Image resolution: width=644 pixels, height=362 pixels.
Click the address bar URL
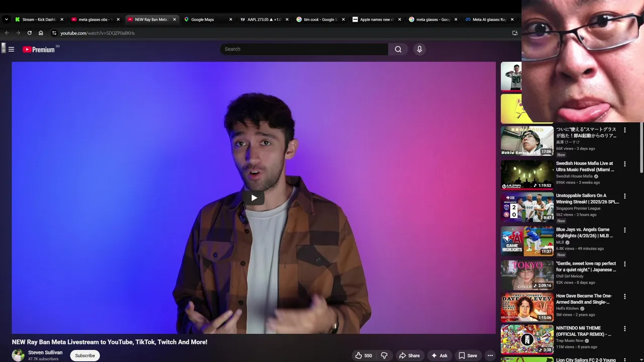point(98,33)
